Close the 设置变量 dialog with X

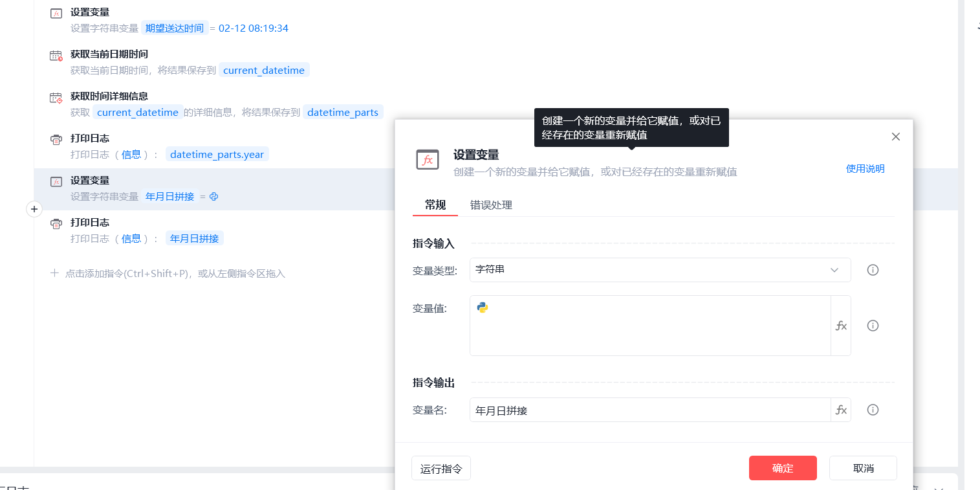[x=896, y=137]
